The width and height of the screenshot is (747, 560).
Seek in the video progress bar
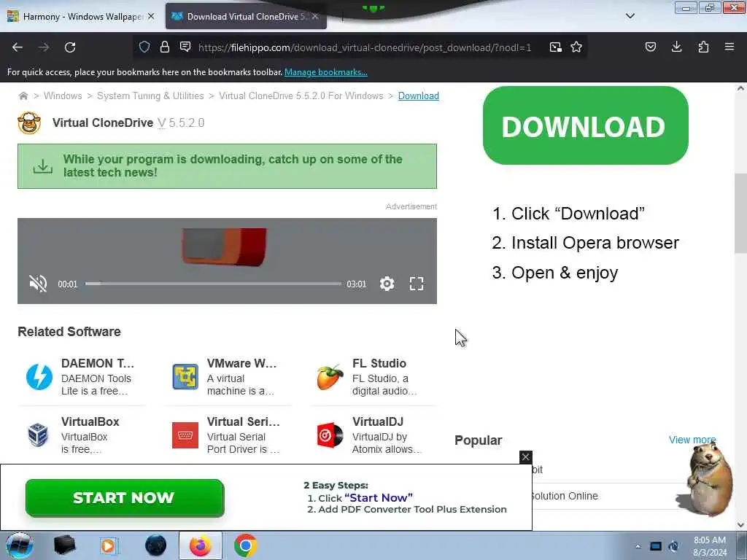coord(214,284)
